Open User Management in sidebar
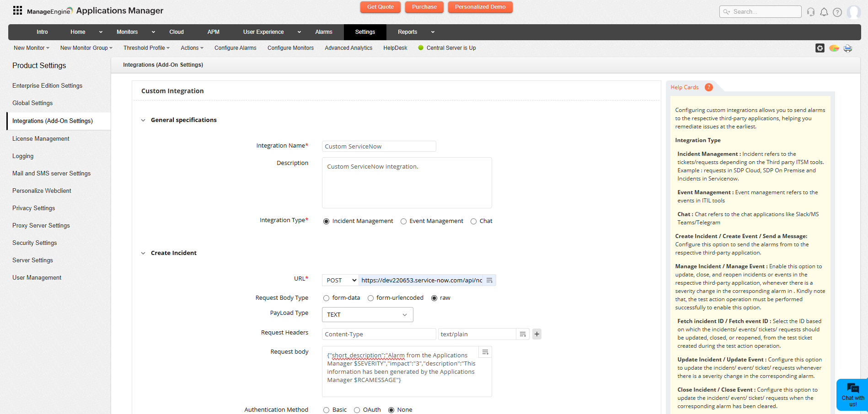Screen dimensions: 868x414 (37, 278)
